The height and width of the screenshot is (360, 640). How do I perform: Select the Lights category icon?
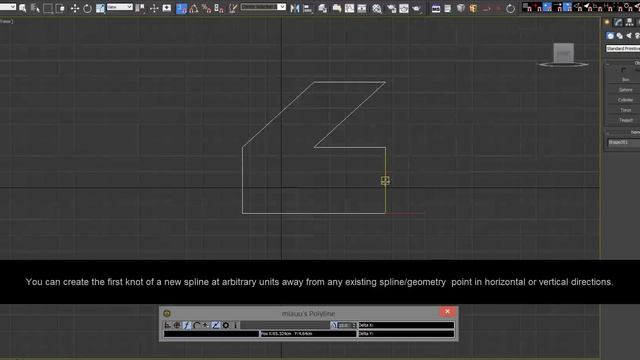[x=629, y=36]
